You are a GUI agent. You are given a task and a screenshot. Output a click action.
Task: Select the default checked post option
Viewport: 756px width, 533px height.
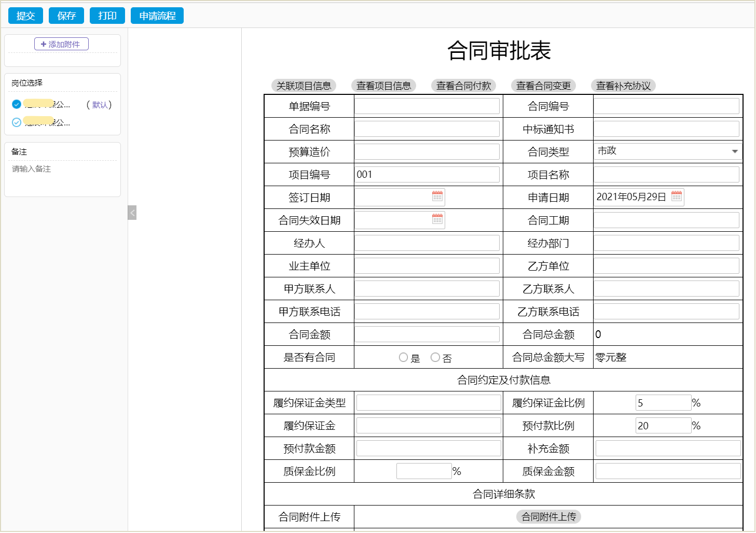pos(17,104)
